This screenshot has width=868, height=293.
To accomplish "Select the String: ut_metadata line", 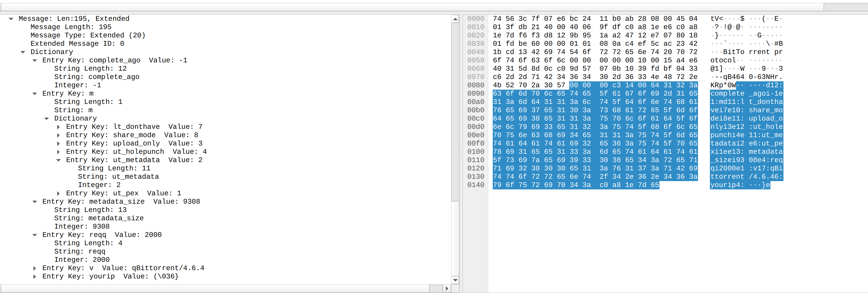I will (119, 176).
